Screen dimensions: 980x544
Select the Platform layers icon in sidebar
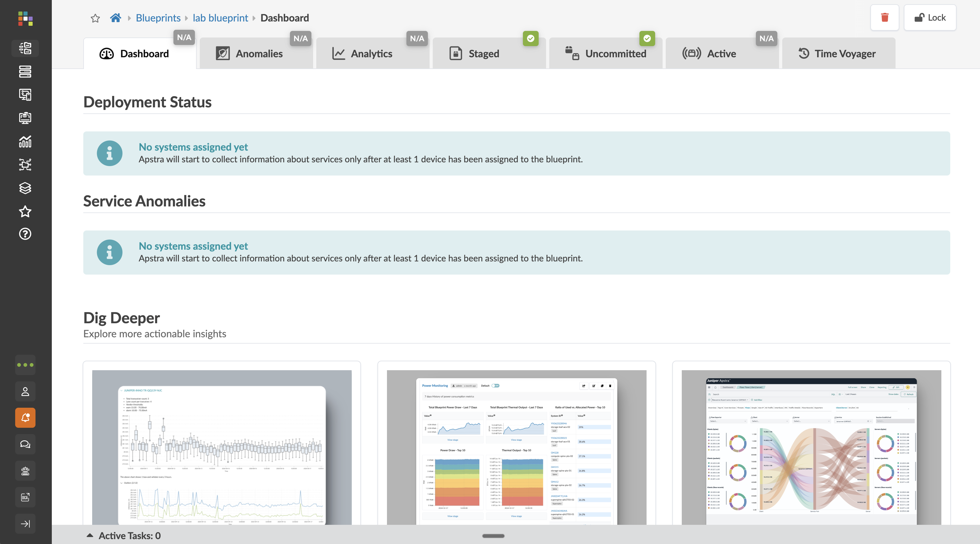25,188
